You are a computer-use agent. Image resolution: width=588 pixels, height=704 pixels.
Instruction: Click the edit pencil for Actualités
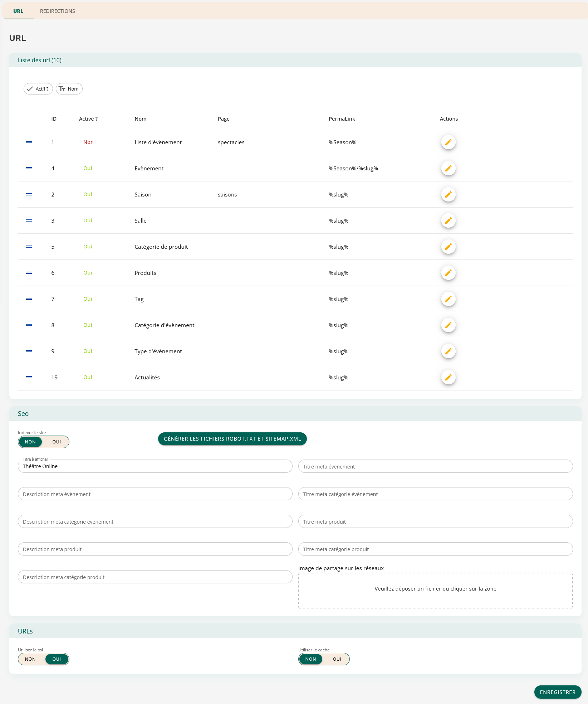coord(448,377)
